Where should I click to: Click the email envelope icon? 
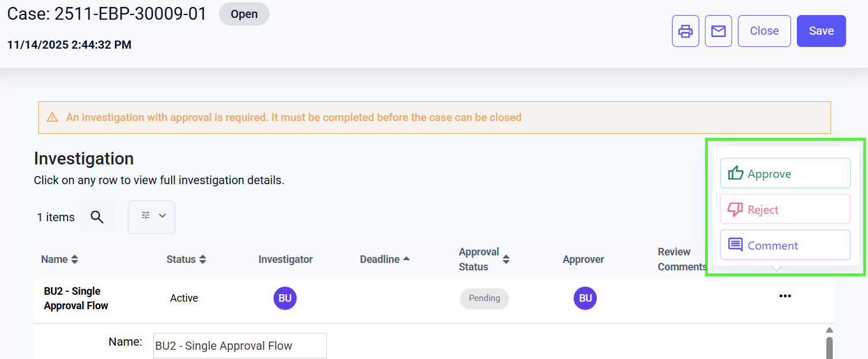pos(718,31)
